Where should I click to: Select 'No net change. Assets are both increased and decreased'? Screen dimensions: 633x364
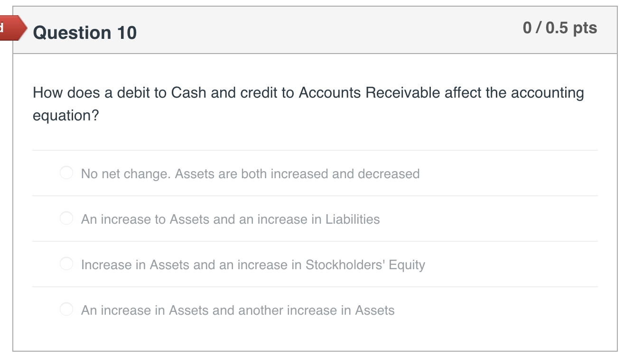pos(250,174)
